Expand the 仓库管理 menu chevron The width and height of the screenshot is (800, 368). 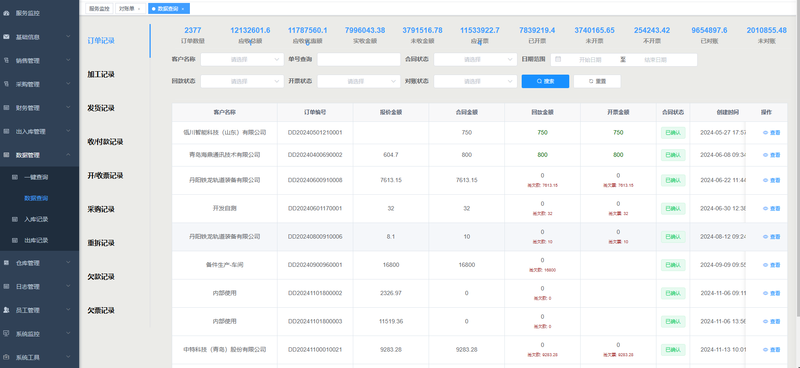69,263
